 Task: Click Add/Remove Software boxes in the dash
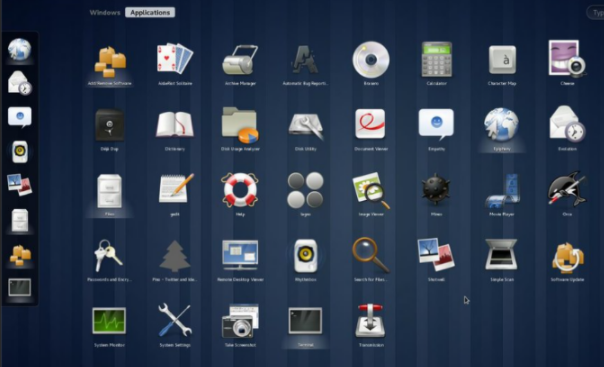click(20, 256)
